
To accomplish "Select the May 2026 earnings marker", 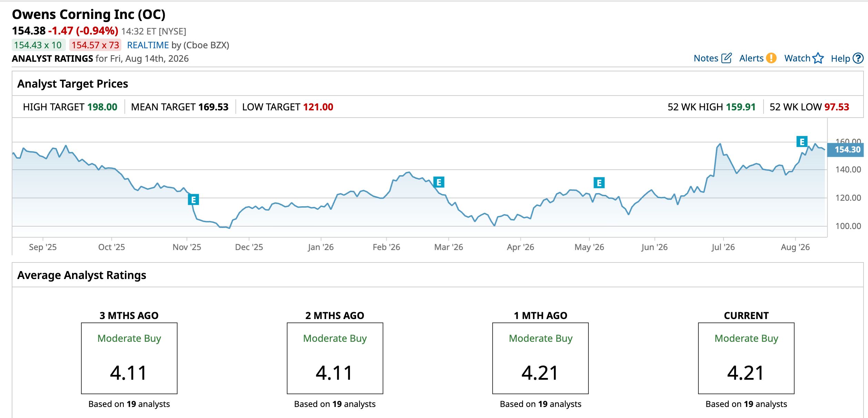I will [599, 183].
